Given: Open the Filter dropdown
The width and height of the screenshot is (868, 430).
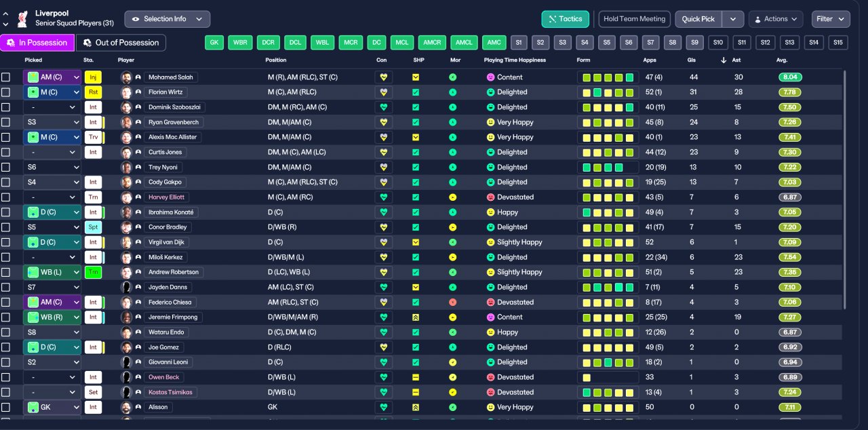Looking at the screenshot, I should click(x=831, y=19).
